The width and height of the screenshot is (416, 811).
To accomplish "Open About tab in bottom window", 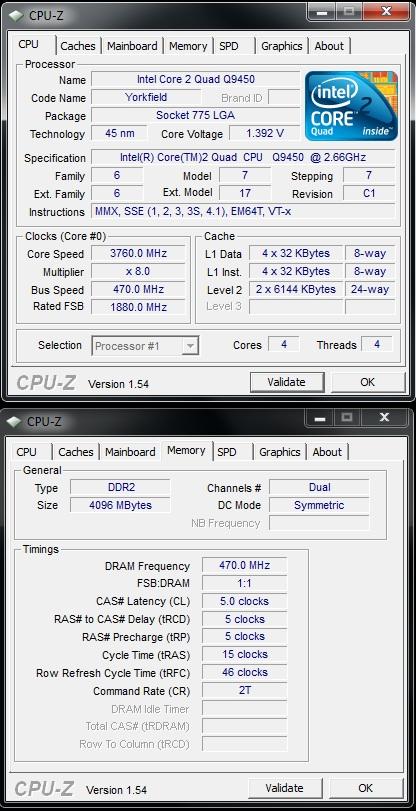I will point(327,452).
